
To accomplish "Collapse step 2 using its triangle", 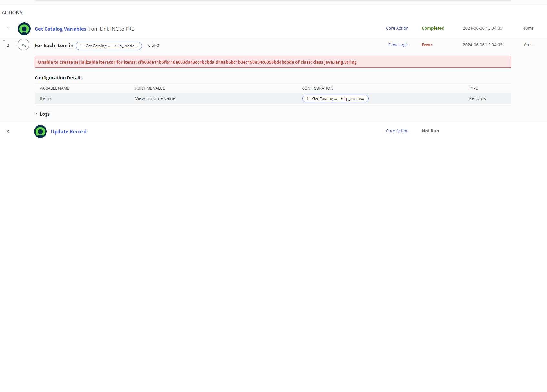I will 4,40.
